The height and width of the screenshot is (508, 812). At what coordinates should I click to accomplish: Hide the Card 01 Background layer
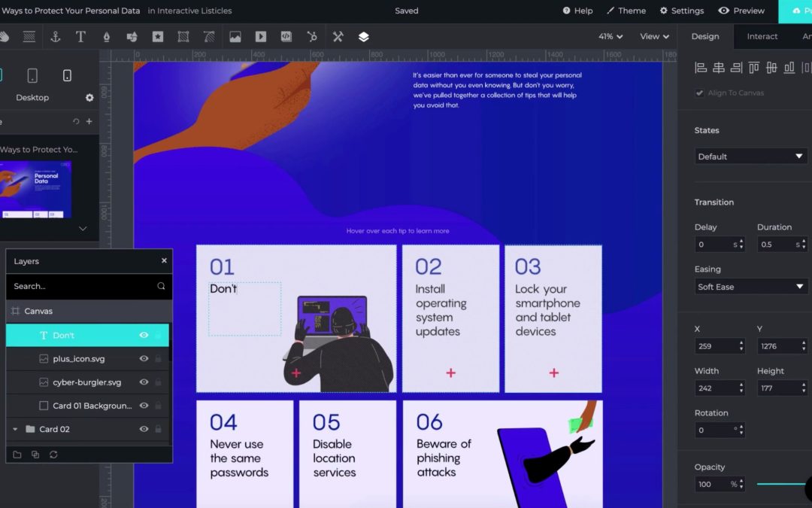[144, 406]
